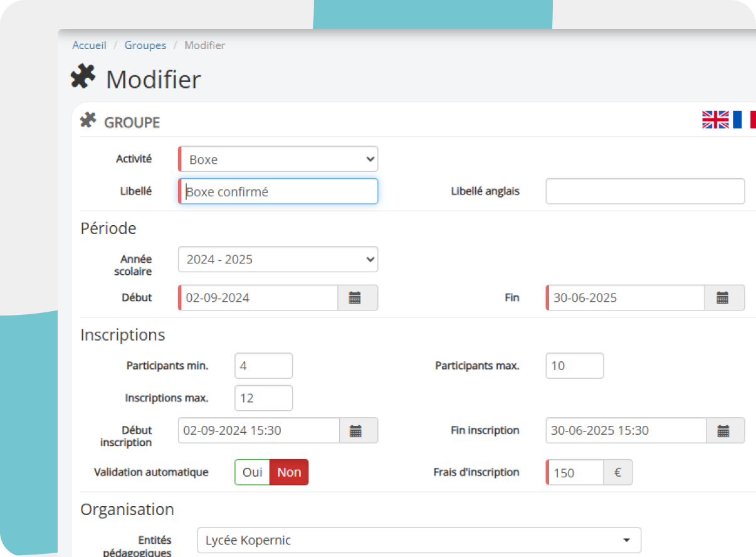Click the Inscriptions max. field
The image size is (756, 557).
pos(263,398)
